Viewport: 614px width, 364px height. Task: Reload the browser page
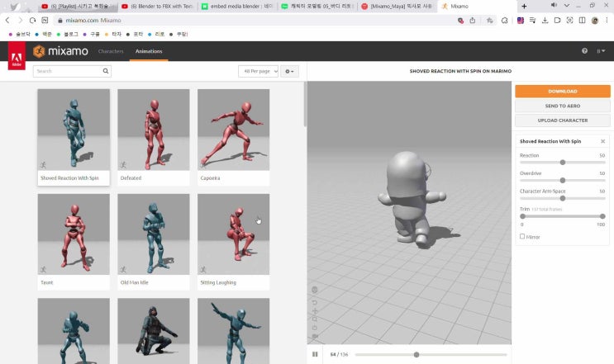tap(32, 20)
